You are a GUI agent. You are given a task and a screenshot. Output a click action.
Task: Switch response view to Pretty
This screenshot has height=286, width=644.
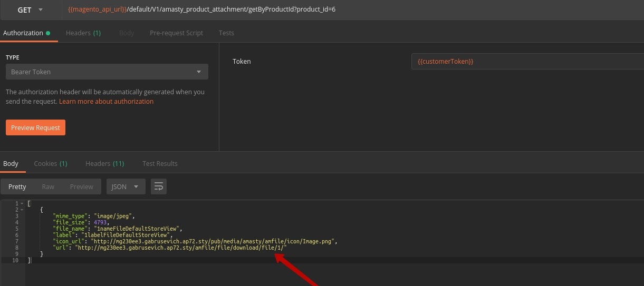17,186
